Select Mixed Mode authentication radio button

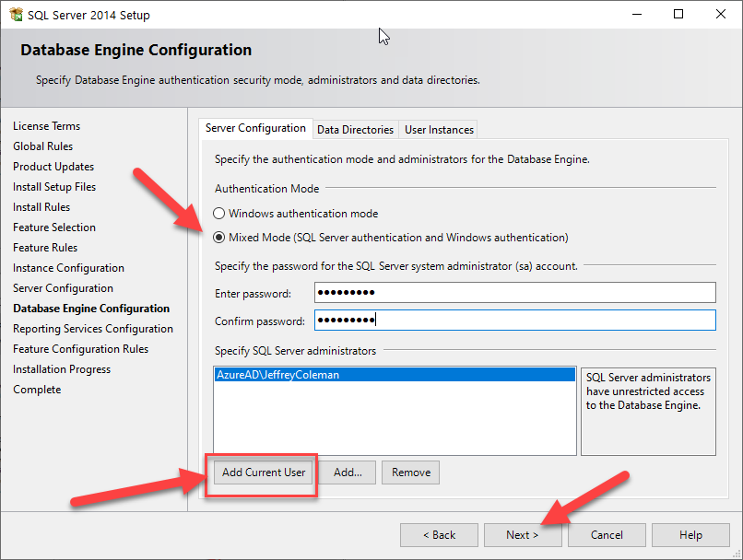coord(218,237)
